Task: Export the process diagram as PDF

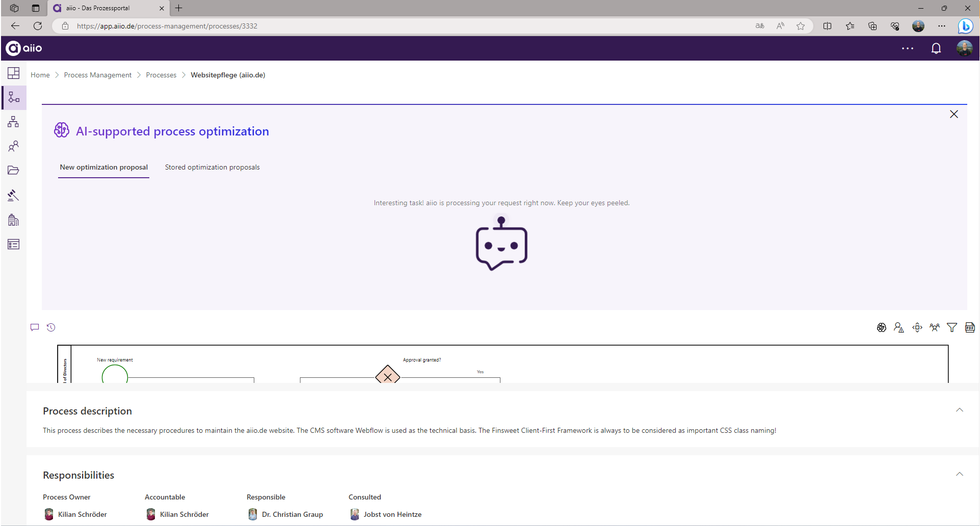Action: coord(969,327)
